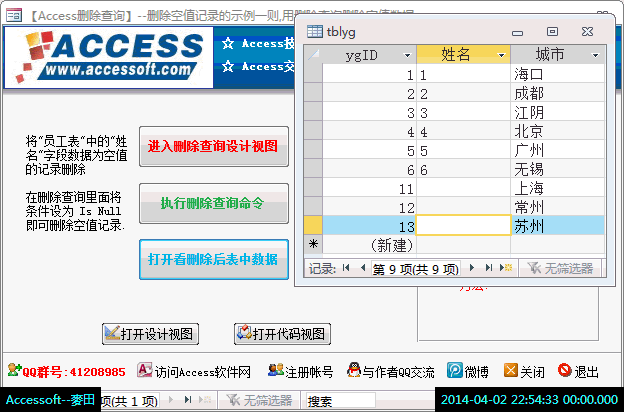
Task: Click the red 退出 icon
Action: (x=564, y=370)
